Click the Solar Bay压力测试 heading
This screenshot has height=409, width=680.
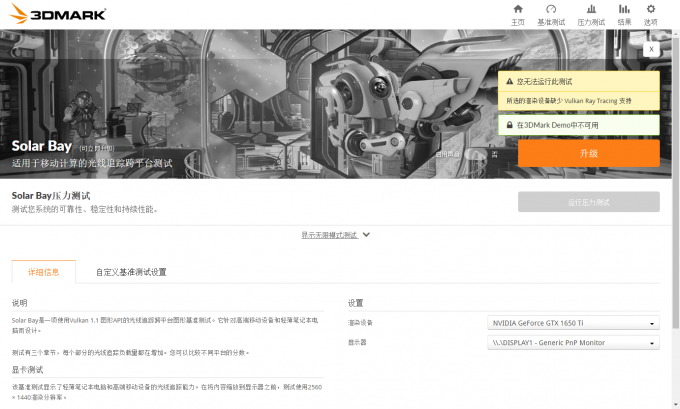51,196
